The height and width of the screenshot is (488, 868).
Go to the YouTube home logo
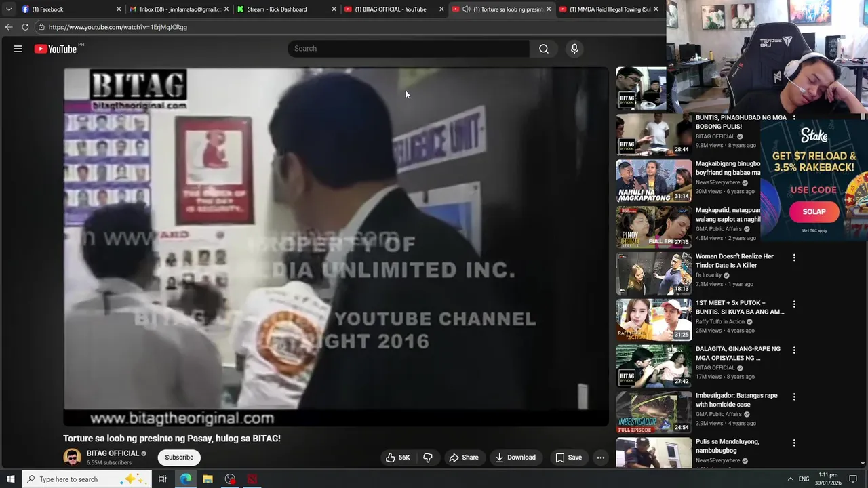coord(56,49)
